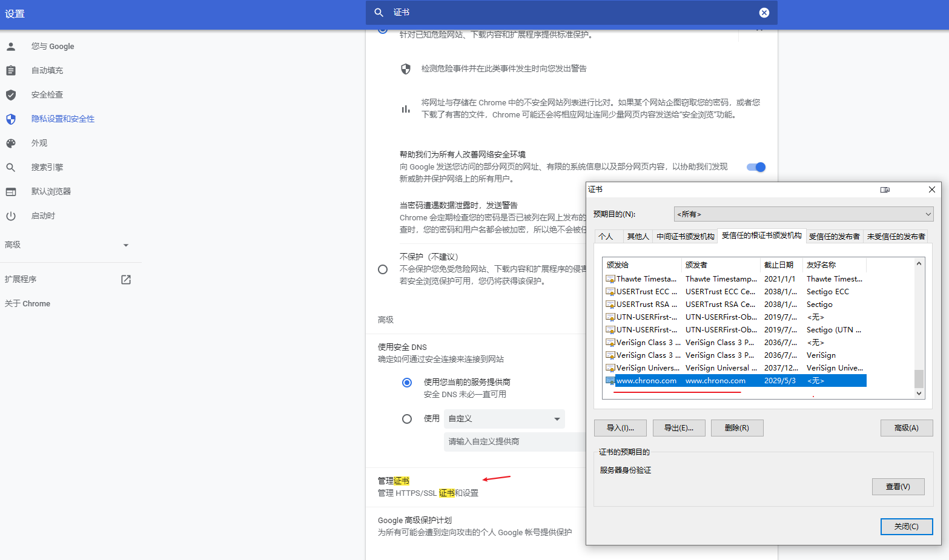
Task: Select 使用您当前的服务提供商 radio button
Action: tap(407, 383)
